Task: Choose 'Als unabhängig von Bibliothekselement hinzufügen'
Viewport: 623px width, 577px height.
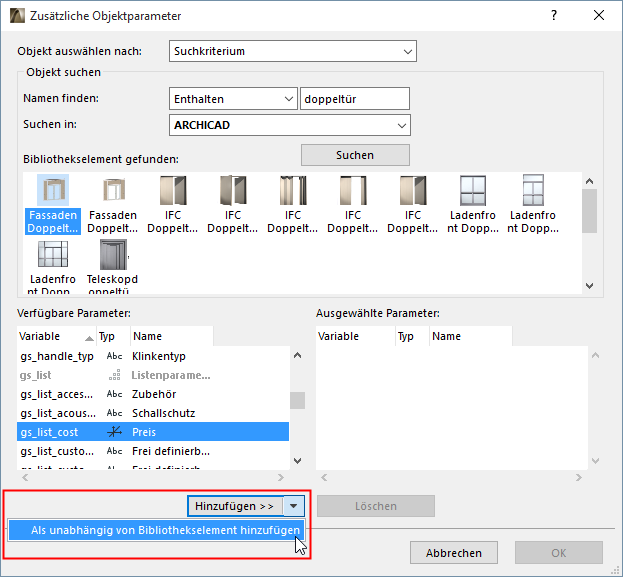Action: tap(157, 530)
